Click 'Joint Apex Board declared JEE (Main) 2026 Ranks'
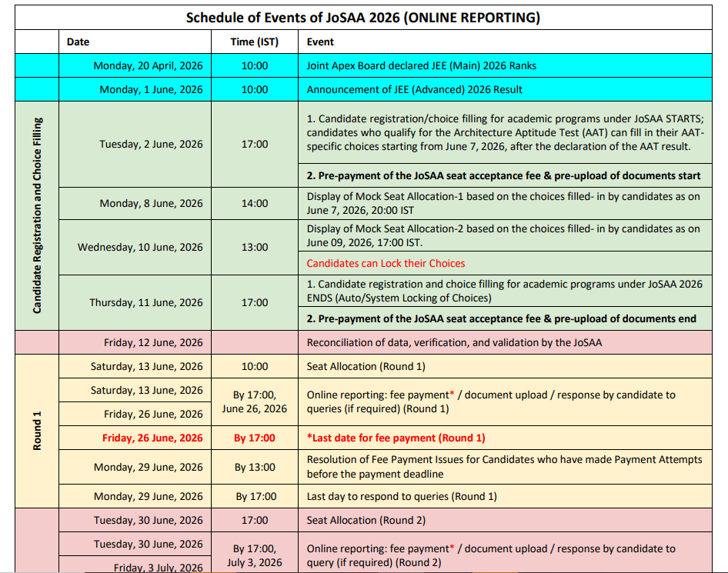The height and width of the screenshot is (573, 728). (421, 66)
